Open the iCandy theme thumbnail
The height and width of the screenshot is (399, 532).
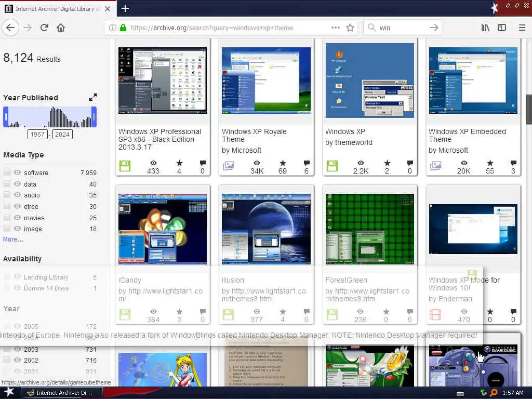tap(163, 229)
